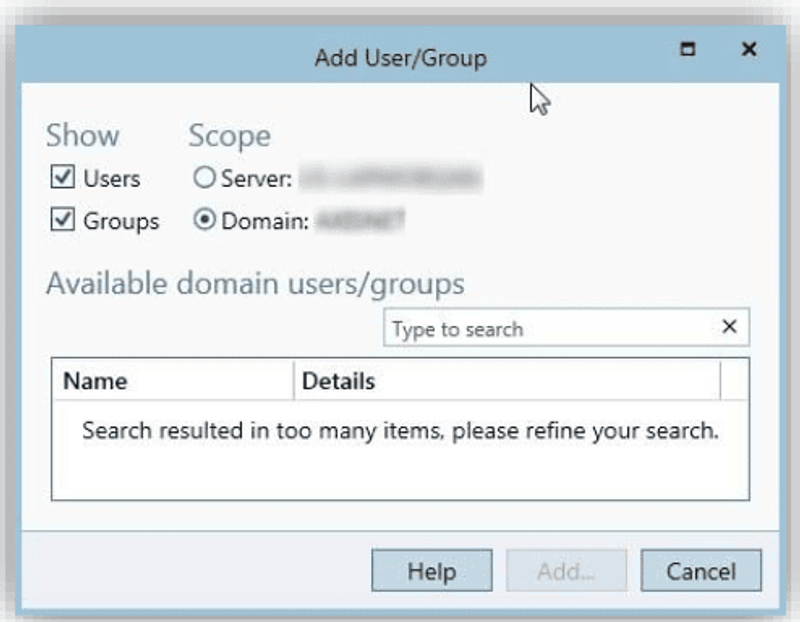The width and height of the screenshot is (800, 622).
Task: Uncheck the Groups checkbox
Action: (63, 219)
